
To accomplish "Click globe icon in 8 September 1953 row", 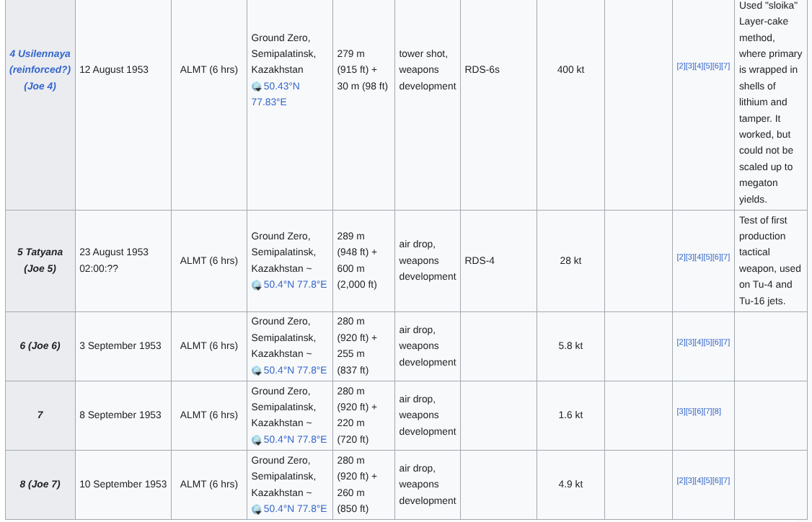I will pyautogui.click(x=257, y=441).
